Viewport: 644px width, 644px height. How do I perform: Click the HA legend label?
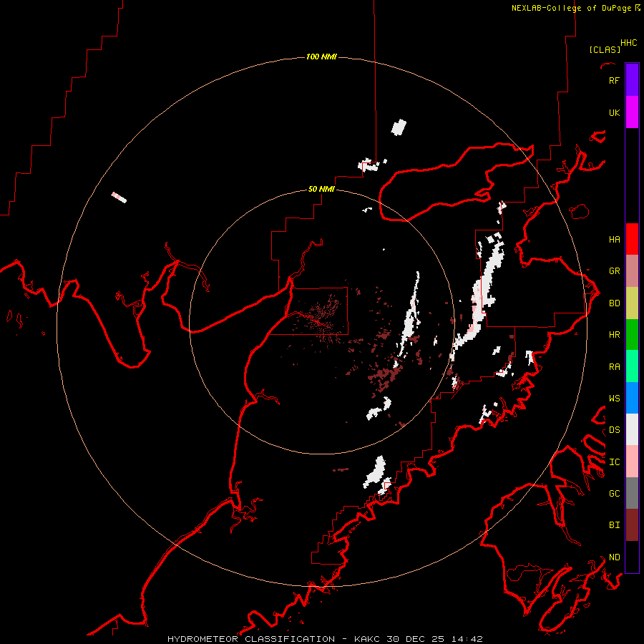pos(614,239)
